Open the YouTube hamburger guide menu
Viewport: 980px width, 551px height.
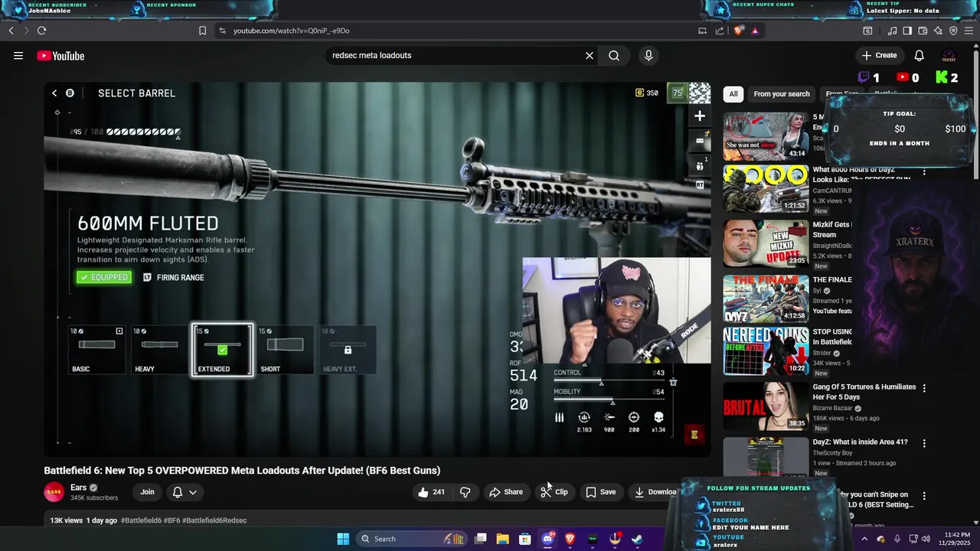pos(18,55)
